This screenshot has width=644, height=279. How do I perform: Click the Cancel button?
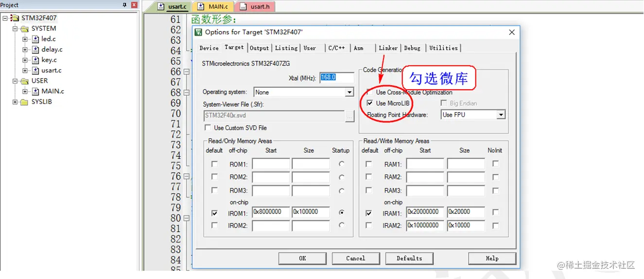(x=355, y=258)
